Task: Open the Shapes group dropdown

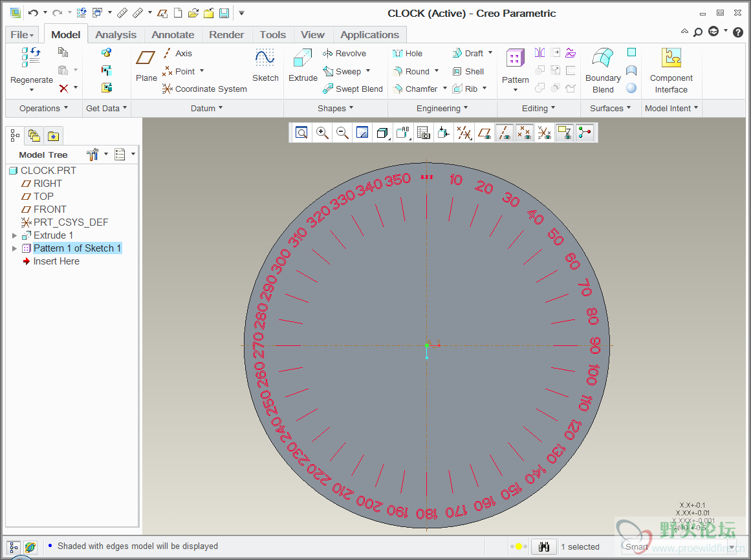Action: click(335, 108)
